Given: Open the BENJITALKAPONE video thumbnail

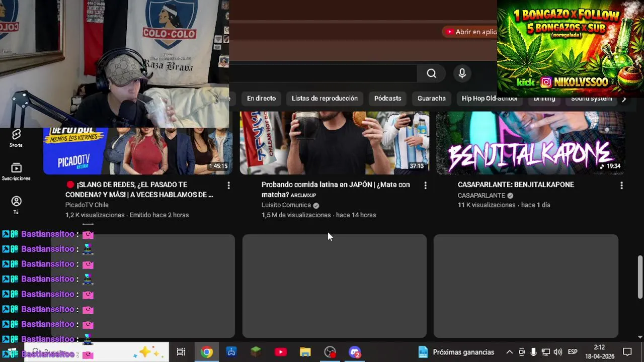Looking at the screenshot, I should click(x=530, y=143).
